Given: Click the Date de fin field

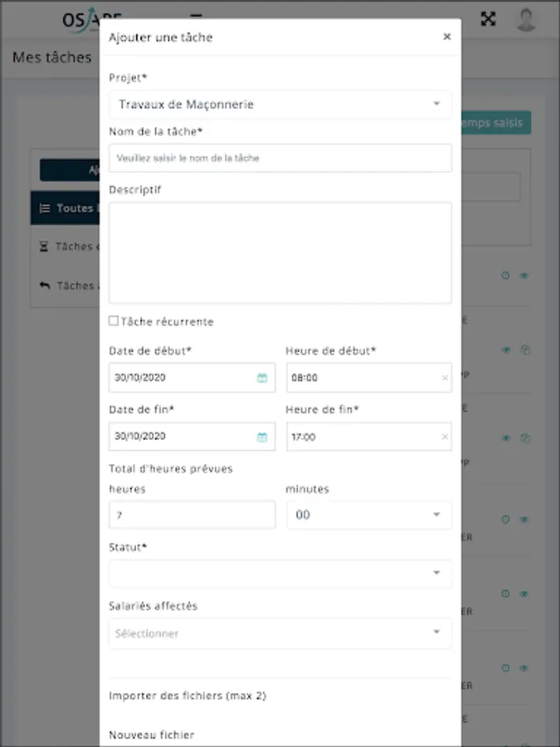Looking at the screenshot, I should click(183, 437).
